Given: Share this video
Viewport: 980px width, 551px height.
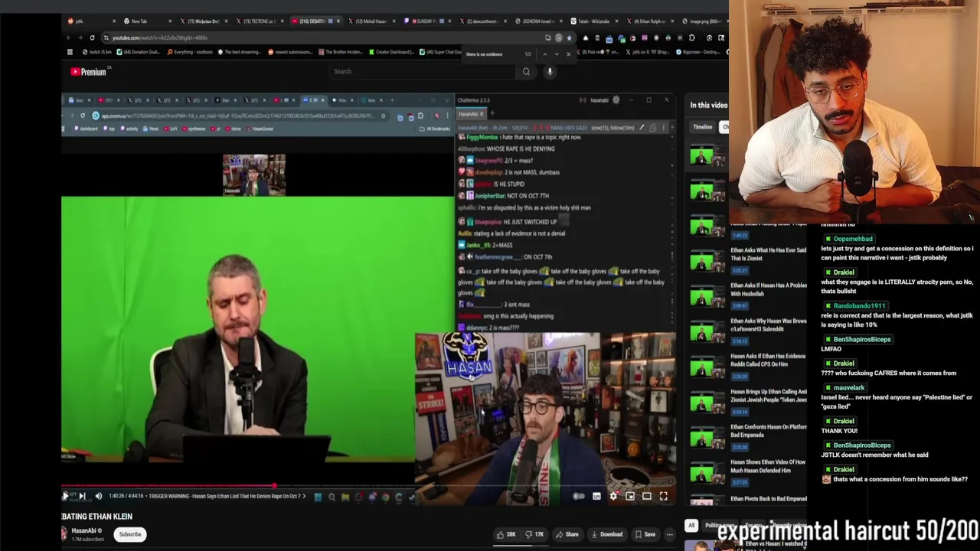Looking at the screenshot, I should coord(567,534).
